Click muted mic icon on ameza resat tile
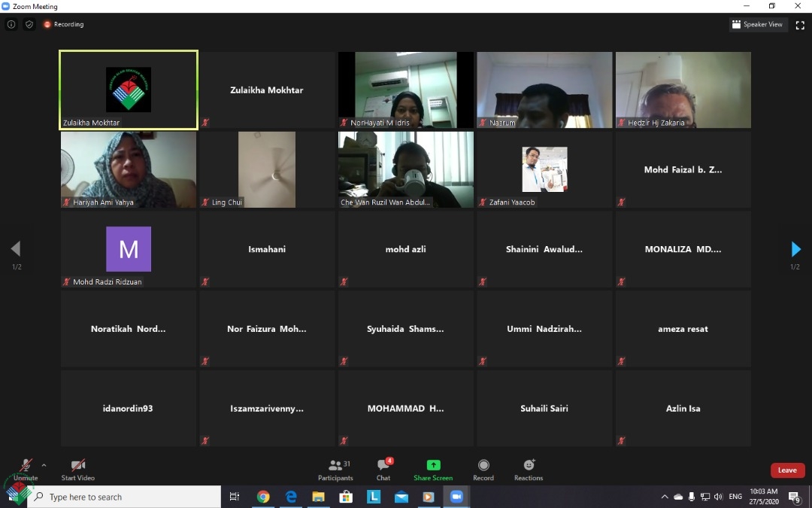The width and height of the screenshot is (812, 508). pyautogui.click(x=622, y=361)
